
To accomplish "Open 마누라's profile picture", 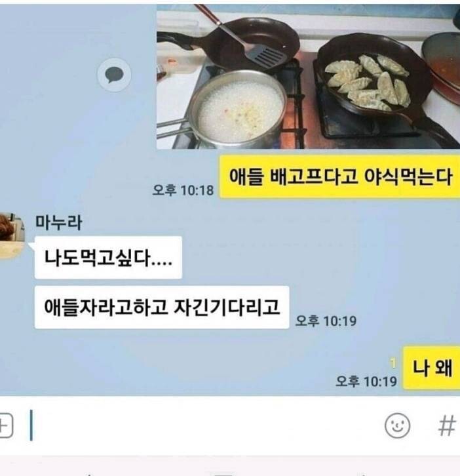I will [x=11, y=236].
